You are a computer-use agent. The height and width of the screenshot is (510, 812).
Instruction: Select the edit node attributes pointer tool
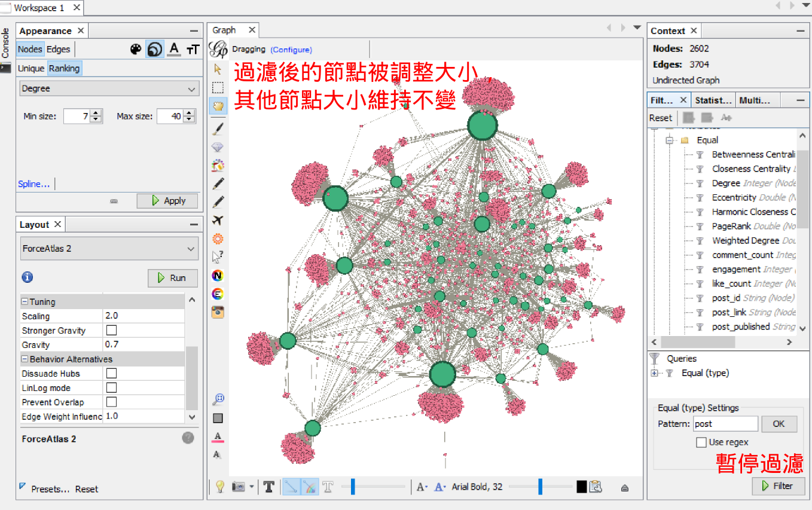[x=218, y=257]
